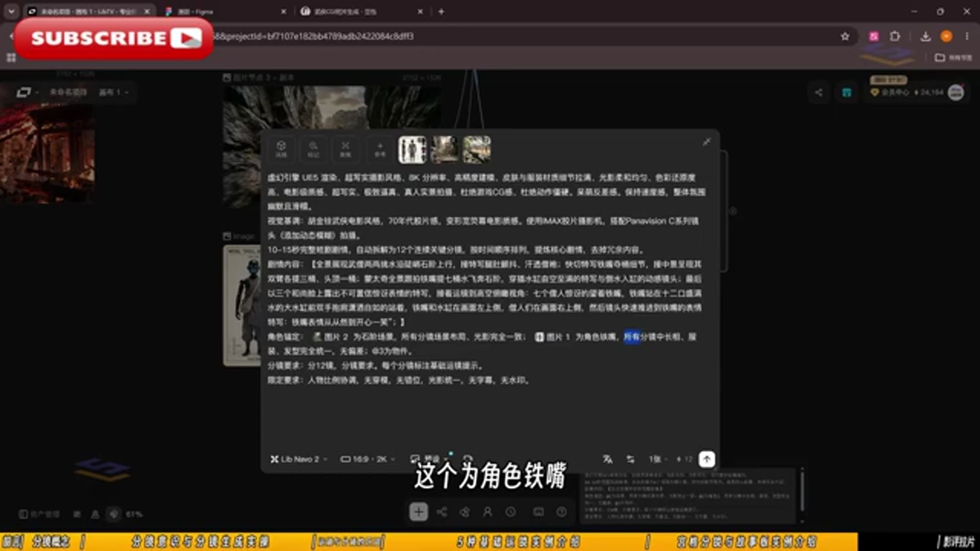Click the swap arrows settings icon in the prompt bar
Screen dimensions: 980x551
630,459
